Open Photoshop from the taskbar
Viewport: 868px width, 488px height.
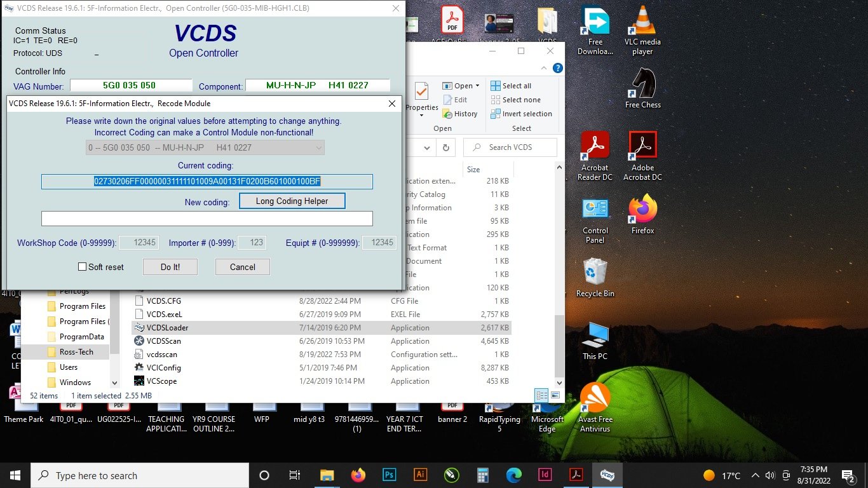[389, 475]
